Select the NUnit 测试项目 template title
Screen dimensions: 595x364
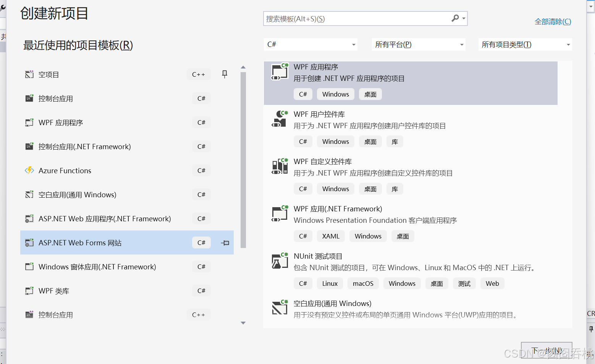pyautogui.click(x=318, y=256)
